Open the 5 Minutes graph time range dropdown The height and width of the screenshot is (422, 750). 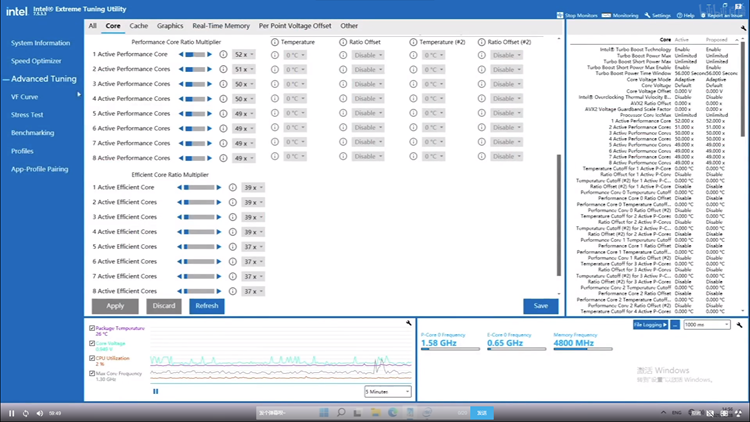coord(387,391)
